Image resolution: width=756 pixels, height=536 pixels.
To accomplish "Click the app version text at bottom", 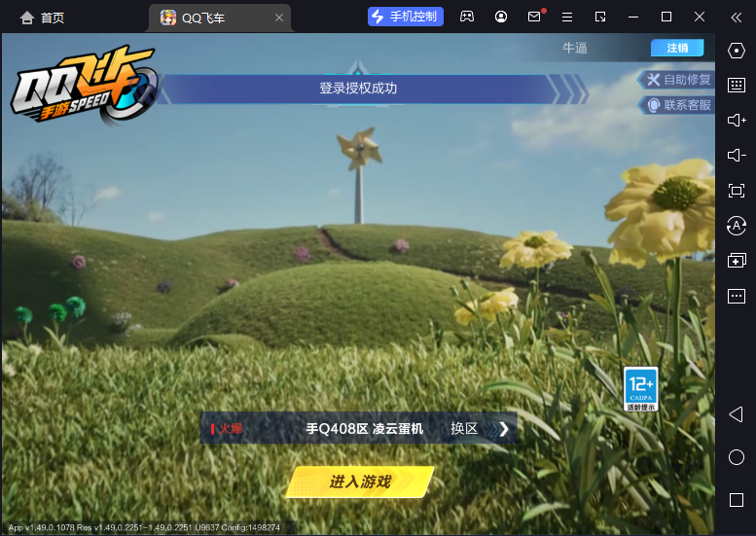I will click(x=144, y=528).
